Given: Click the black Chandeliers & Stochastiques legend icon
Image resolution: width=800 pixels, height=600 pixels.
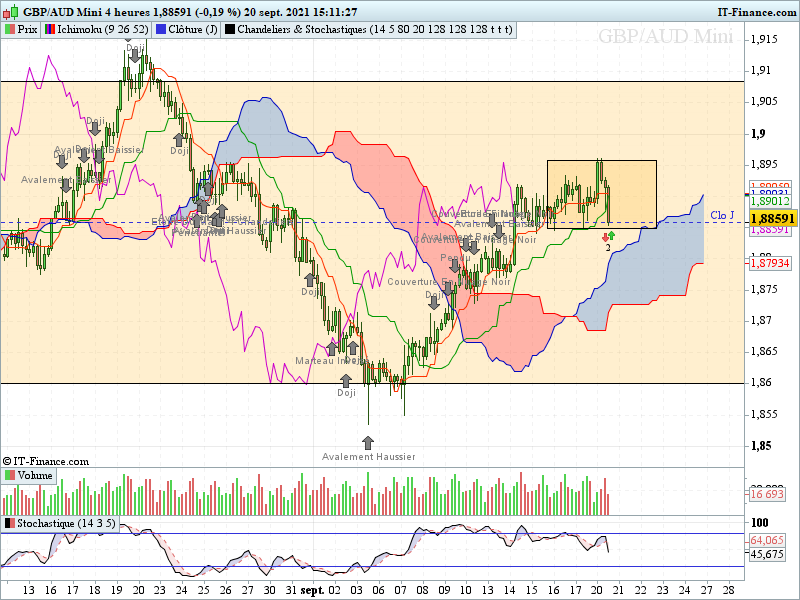Looking at the screenshot, I should point(230,30).
